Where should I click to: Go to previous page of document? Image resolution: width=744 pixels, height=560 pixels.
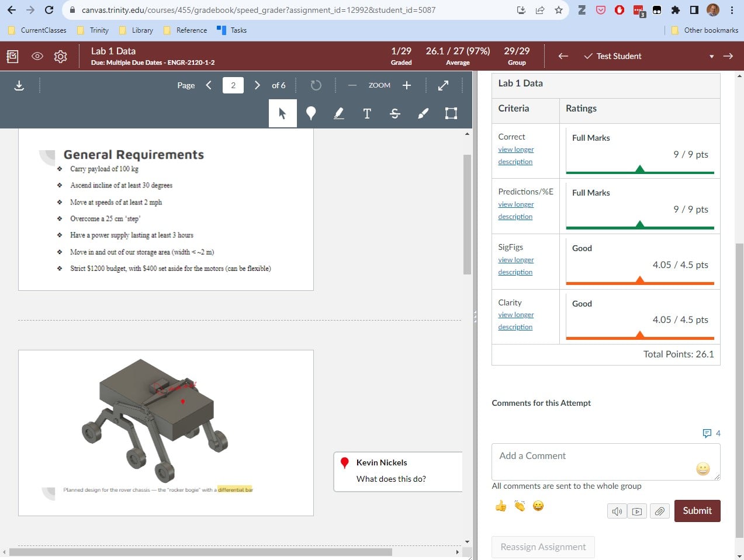[x=209, y=85]
